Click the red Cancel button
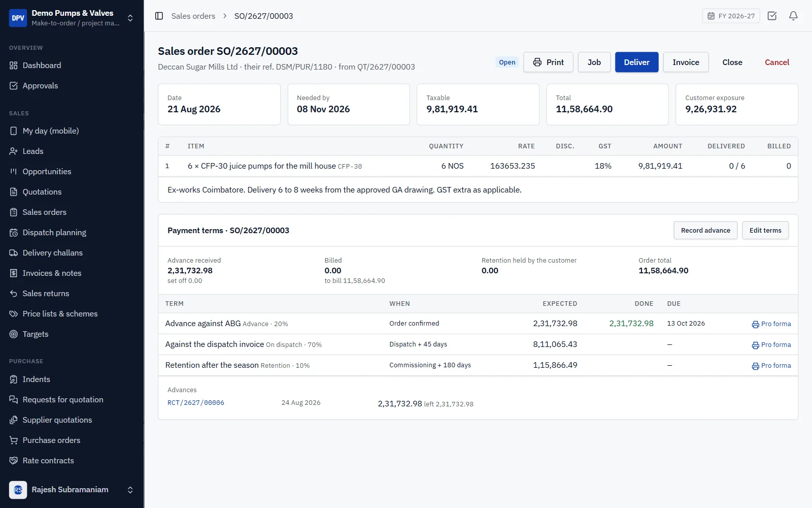This screenshot has height=508, width=812. [777, 62]
